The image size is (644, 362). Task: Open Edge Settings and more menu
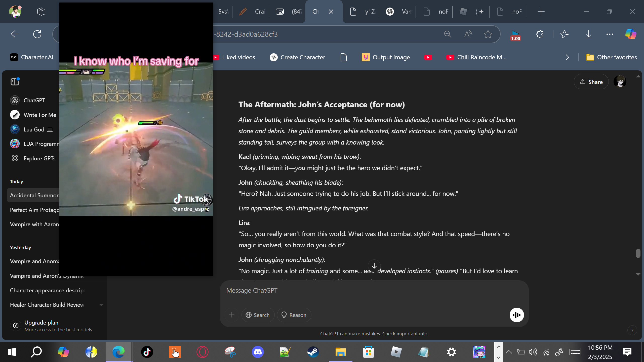pyautogui.click(x=610, y=34)
